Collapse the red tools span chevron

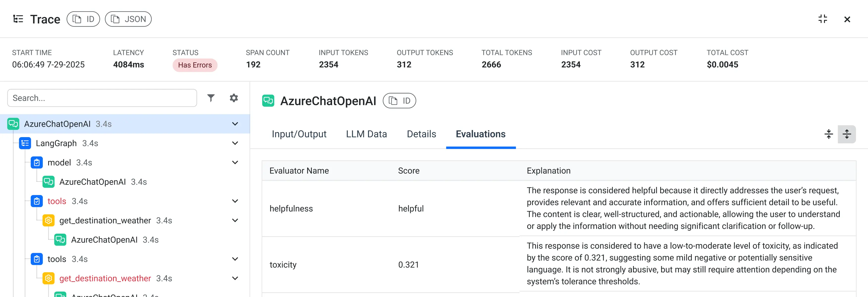(x=235, y=201)
